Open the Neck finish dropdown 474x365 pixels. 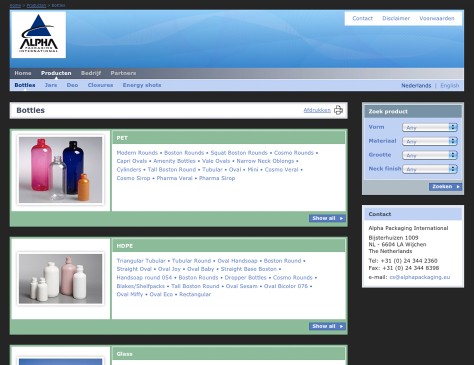click(x=430, y=169)
